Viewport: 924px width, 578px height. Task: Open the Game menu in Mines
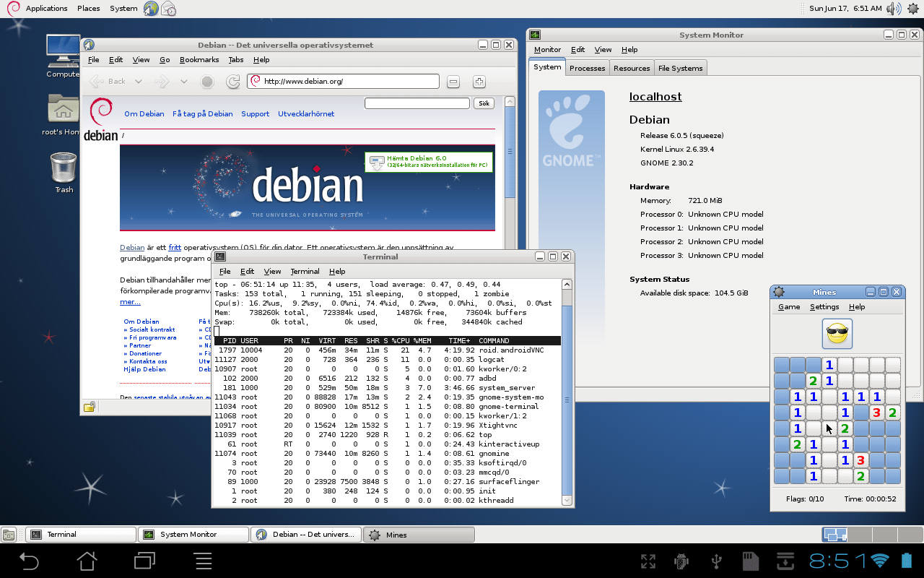[x=788, y=306]
